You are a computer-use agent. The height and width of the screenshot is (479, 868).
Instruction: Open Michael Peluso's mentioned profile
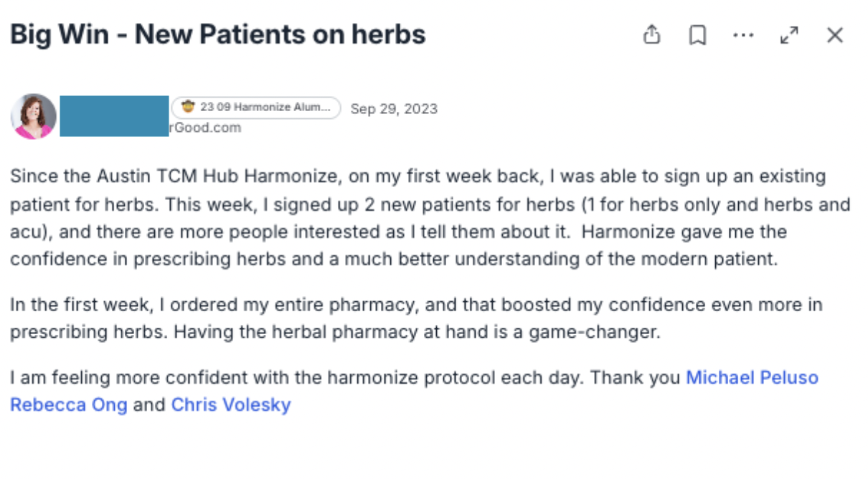pos(752,377)
